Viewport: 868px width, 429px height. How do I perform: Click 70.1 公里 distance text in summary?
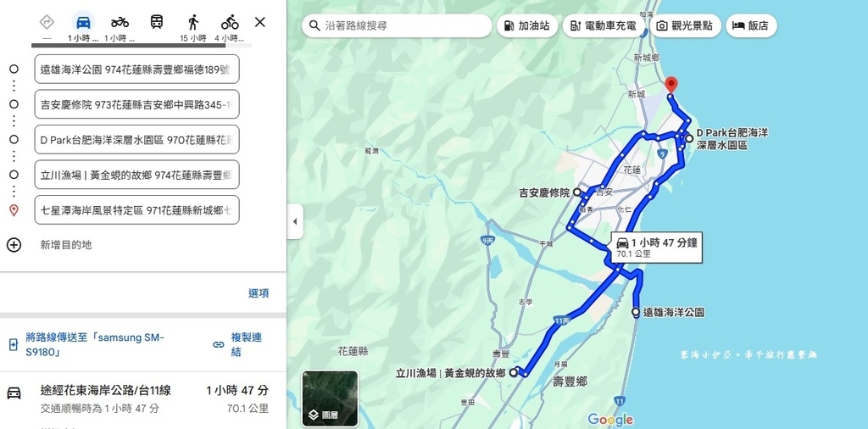point(248,409)
